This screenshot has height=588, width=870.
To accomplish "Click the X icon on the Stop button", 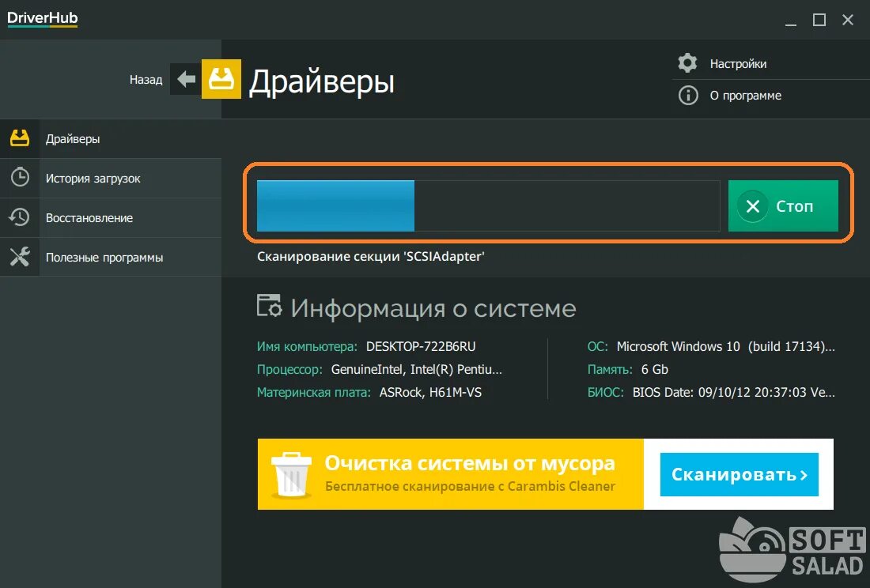I will 752,206.
